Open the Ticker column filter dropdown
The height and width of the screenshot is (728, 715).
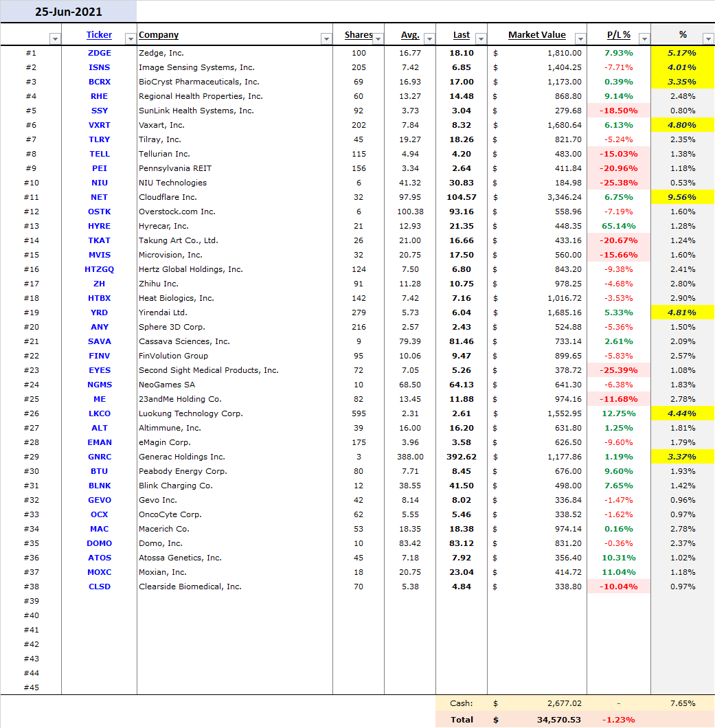coord(130,39)
